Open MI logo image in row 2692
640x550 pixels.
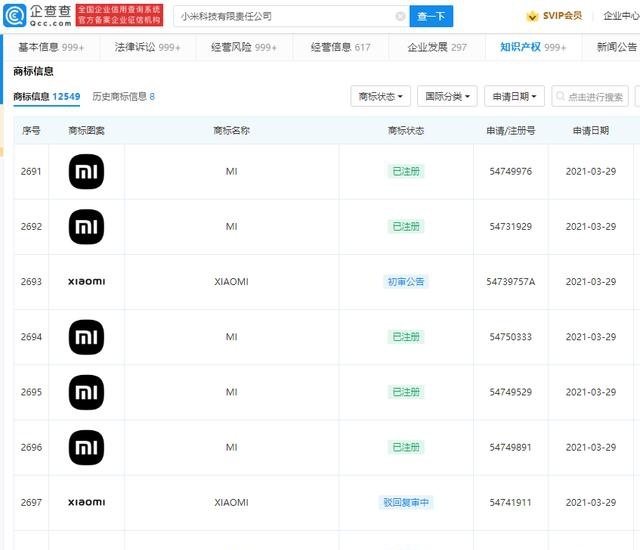[x=87, y=226]
